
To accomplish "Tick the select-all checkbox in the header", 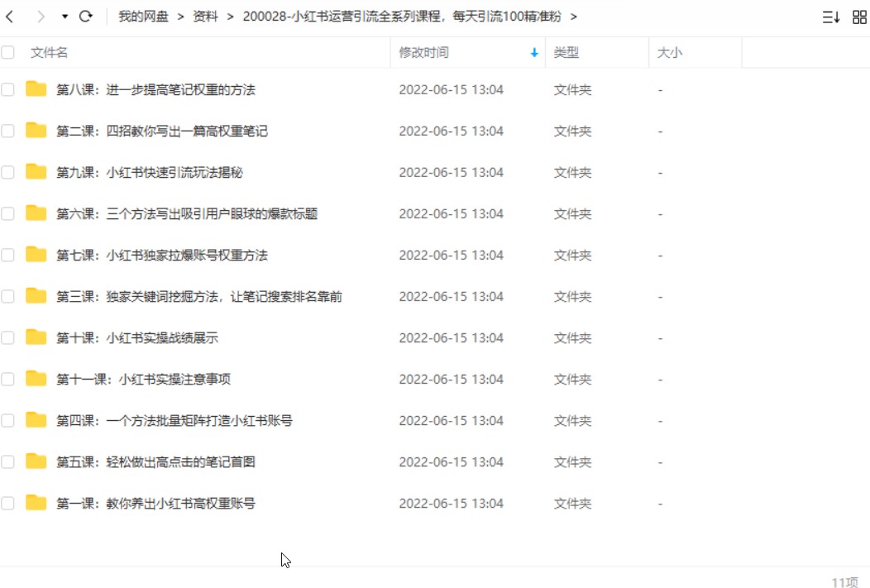I will tap(7, 53).
